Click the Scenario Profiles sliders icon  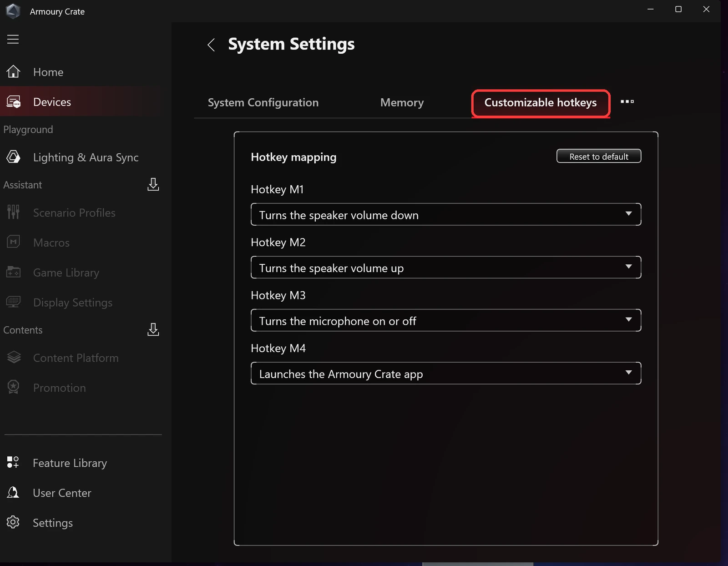[x=13, y=212]
